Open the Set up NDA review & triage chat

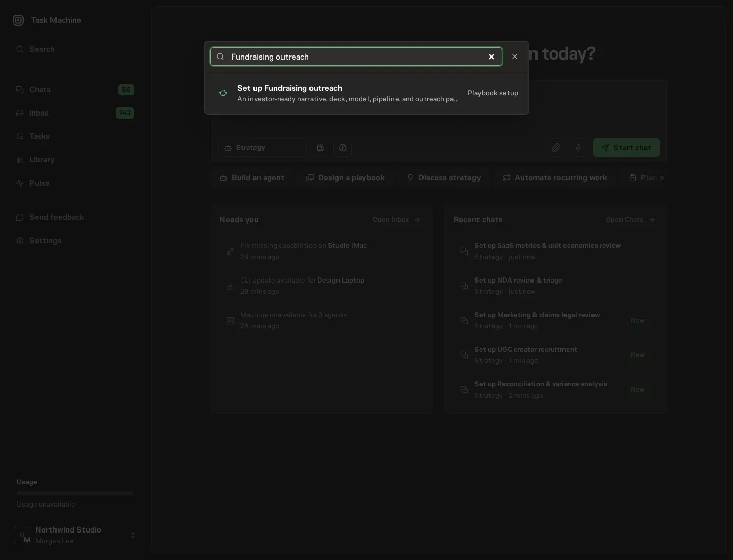(x=556, y=286)
